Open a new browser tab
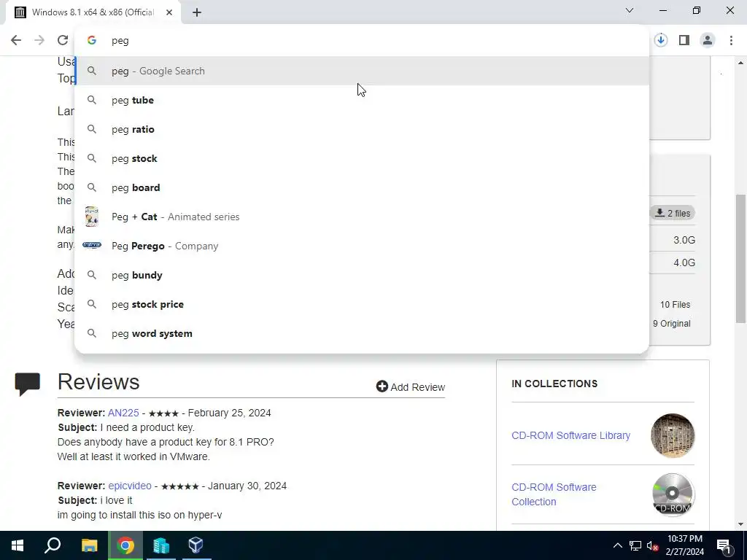Viewport: 747px width, 560px height. 197,12
